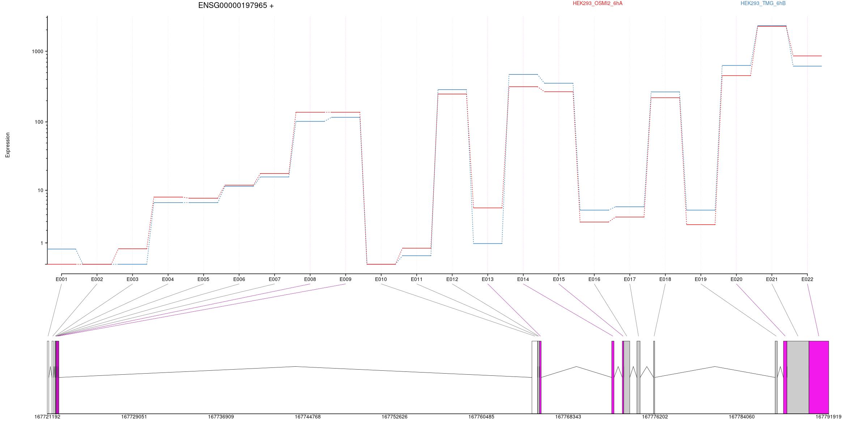This screenshot has width=868, height=434.
Task: Click exon label E014
Action: pos(523,279)
